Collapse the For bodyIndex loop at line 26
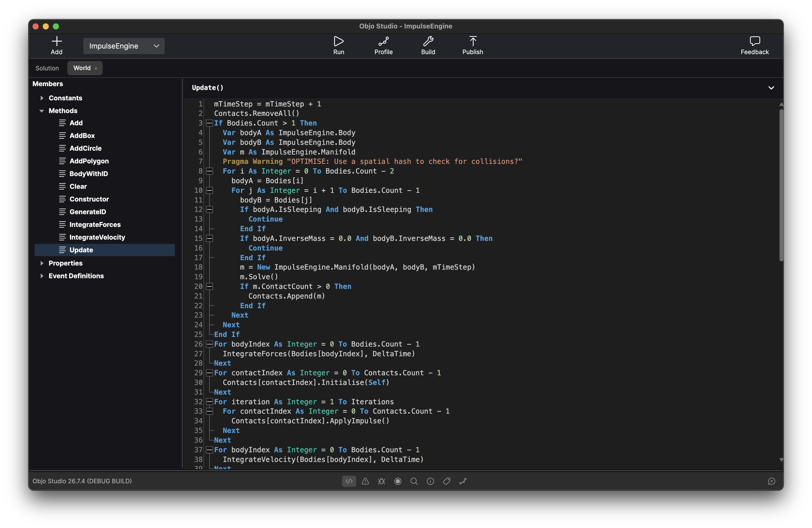Viewport: 812px width, 528px height. tap(210, 344)
